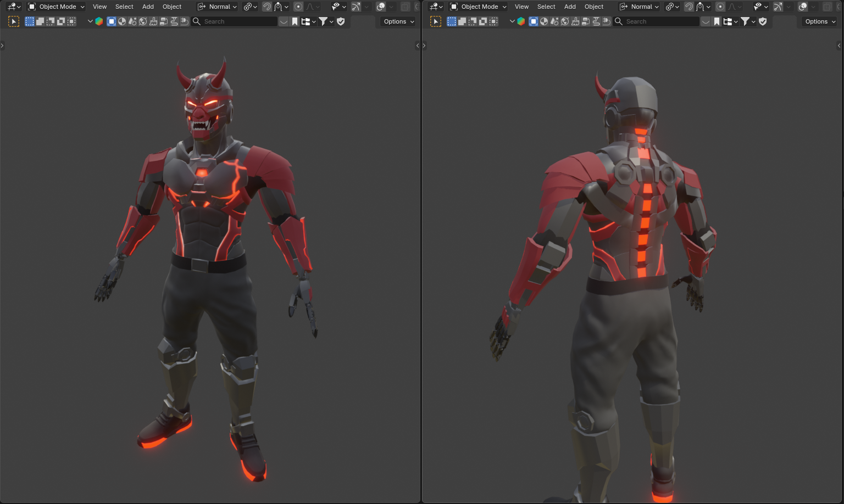Choose Extend selection mode, back-view viewport
The width and height of the screenshot is (844, 504).
(462, 21)
